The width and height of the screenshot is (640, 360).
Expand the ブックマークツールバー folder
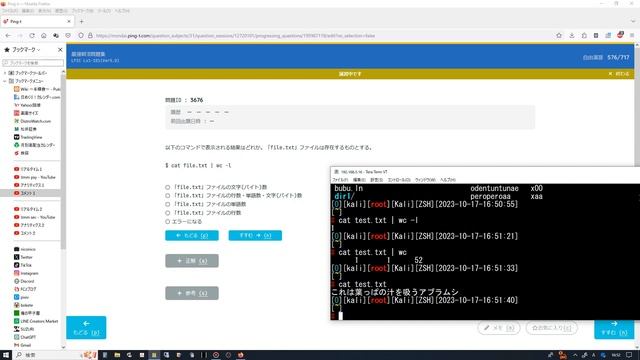tap(5, 73)
